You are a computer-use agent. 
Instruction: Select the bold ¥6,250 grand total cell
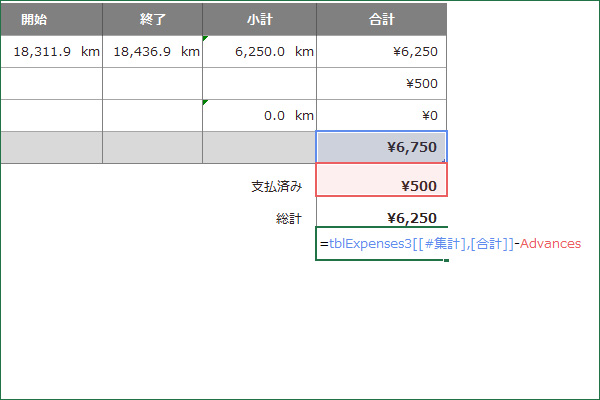tap(382, 212)
